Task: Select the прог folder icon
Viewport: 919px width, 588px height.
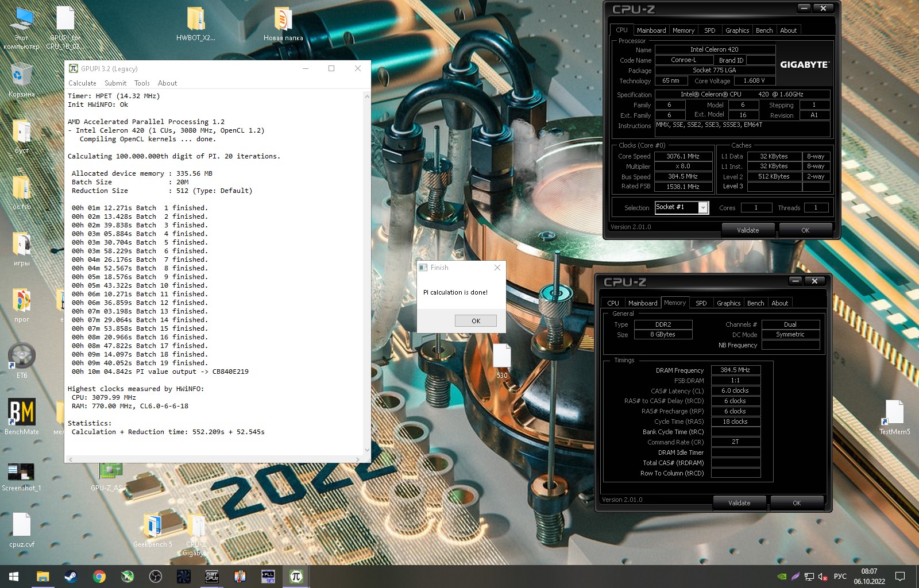Action: coord(22,304)
